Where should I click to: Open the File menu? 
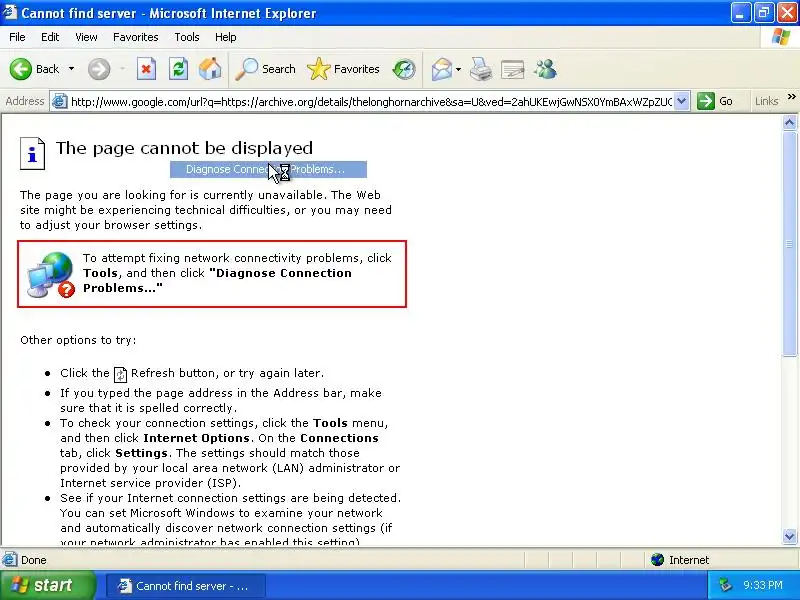click(x=17, y=37)
